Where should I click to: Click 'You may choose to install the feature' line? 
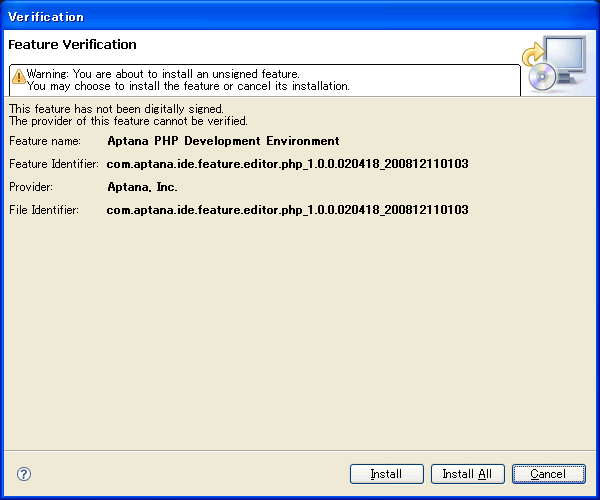coord(188,86)
